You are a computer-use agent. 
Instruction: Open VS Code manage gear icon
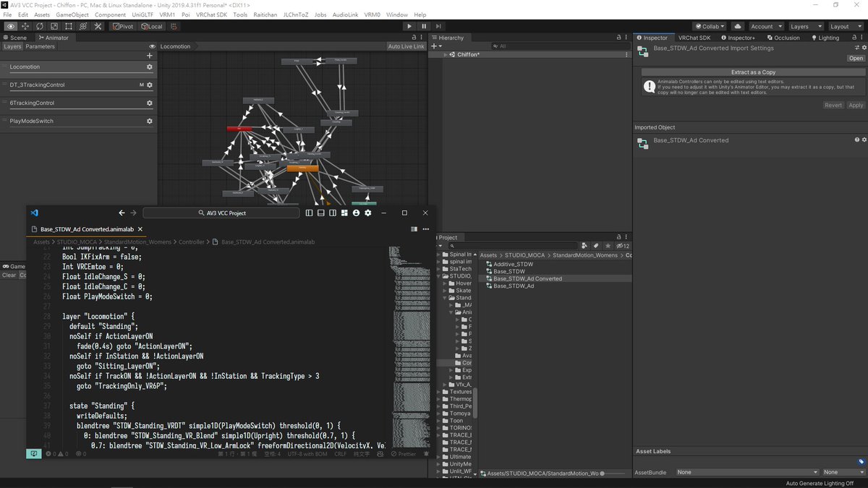(x=367, y=213)
